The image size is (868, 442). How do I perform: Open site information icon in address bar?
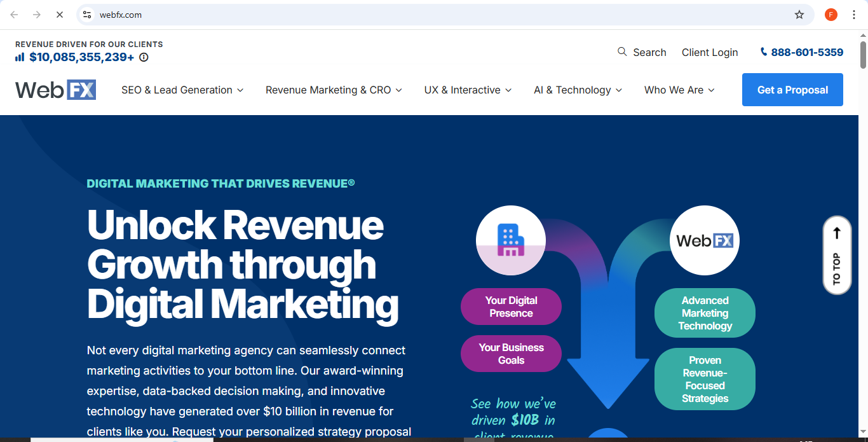click(87, 15)
